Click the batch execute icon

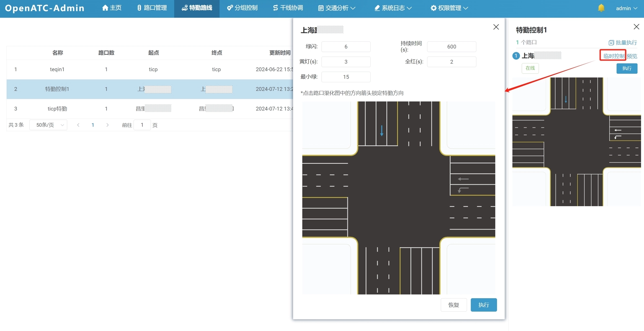click(x=611, y=43)
